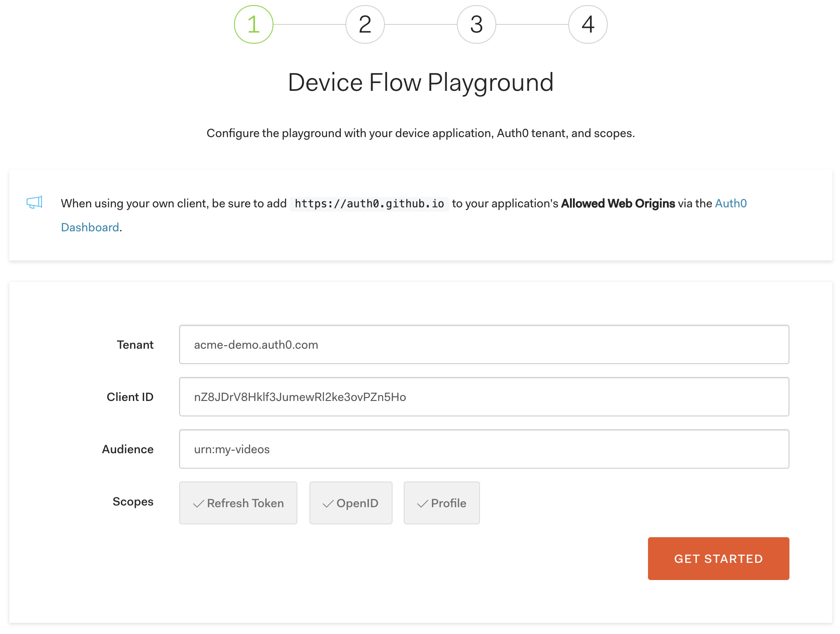This screenshot has height=634, width=840.
Task: Click the checkmark icon beside Profile
Action: click(423, 504)
